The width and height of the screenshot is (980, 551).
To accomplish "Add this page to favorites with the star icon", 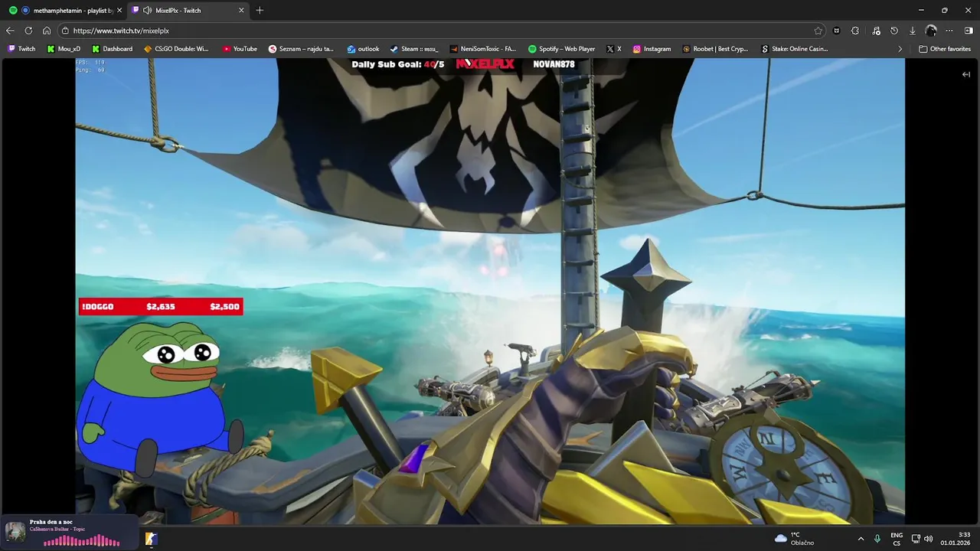I will [818, 31].
